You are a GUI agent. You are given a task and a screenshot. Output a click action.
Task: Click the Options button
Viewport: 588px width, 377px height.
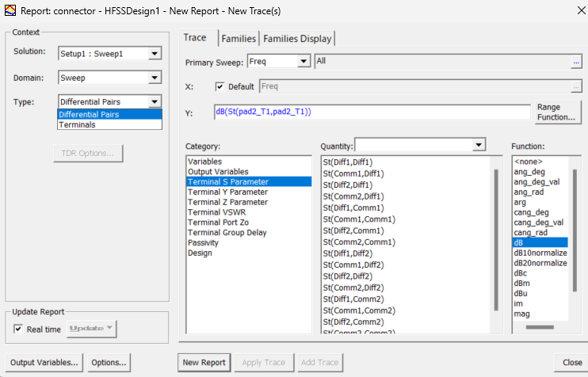[x=109, y=363]
